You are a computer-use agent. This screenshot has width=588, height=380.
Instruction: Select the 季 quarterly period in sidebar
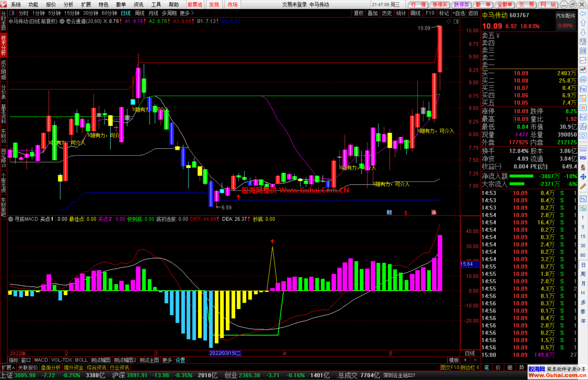pos(583,312)
